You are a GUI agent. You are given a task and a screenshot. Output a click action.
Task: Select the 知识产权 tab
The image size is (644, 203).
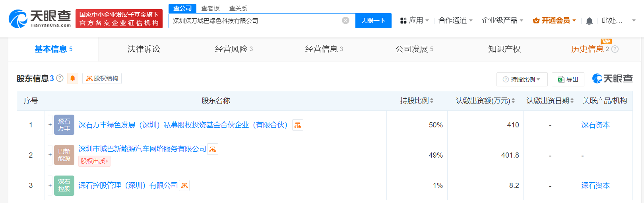(504, 49)
